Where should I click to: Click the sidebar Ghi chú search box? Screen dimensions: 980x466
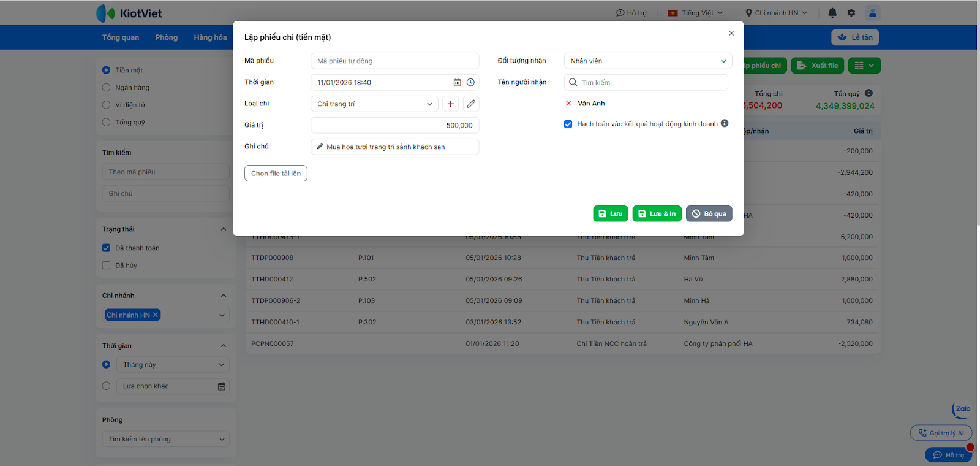[x=165, y=193]
